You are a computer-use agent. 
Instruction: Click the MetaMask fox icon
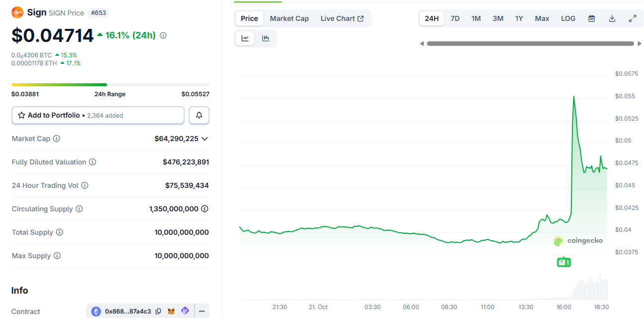[171, 312]
